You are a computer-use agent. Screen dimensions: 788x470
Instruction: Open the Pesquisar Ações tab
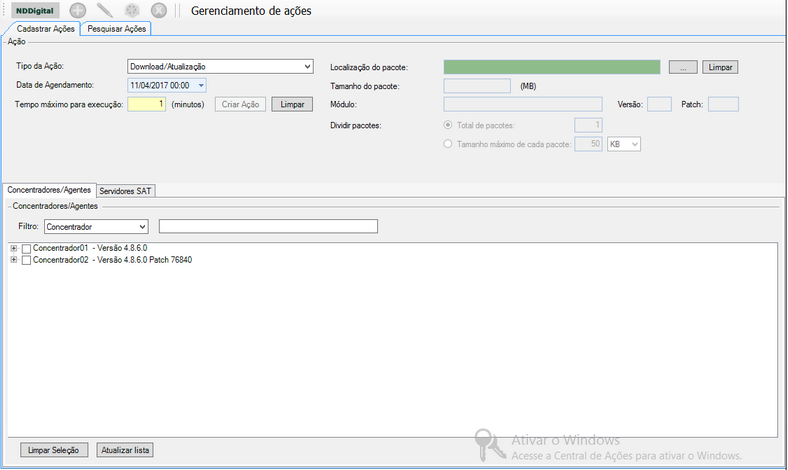[x=117, y=29]
